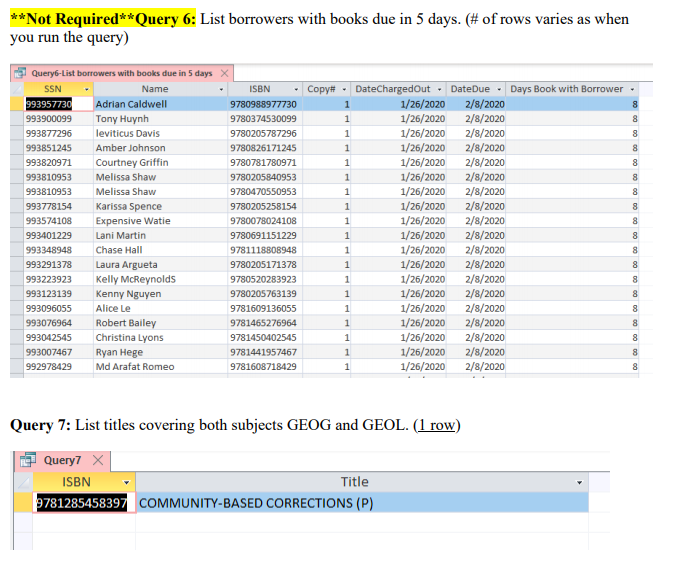The height and width of the screenshot is (576, 687).
Task: Open the Copy# column filter dropdown
Action: click(x=344, y=89)
